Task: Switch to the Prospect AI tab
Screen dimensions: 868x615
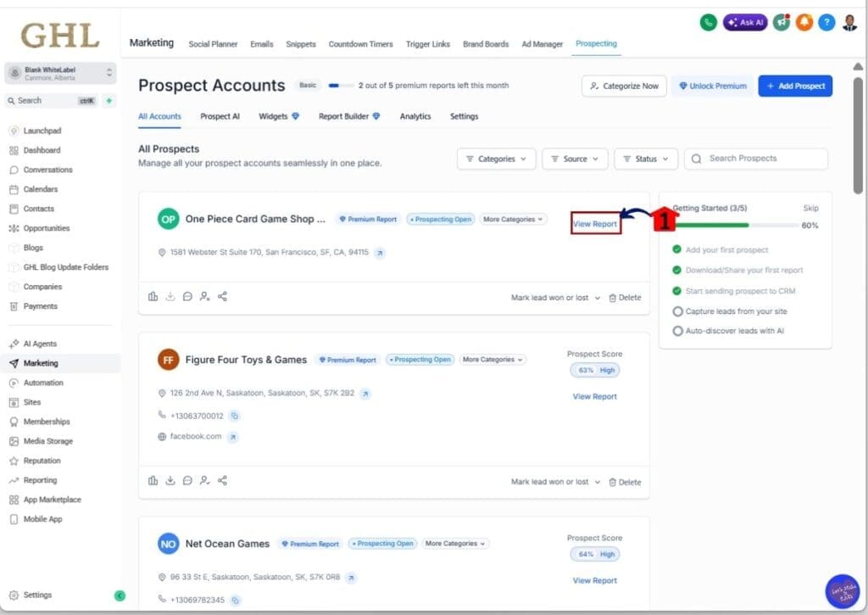Action: (220, 116)
